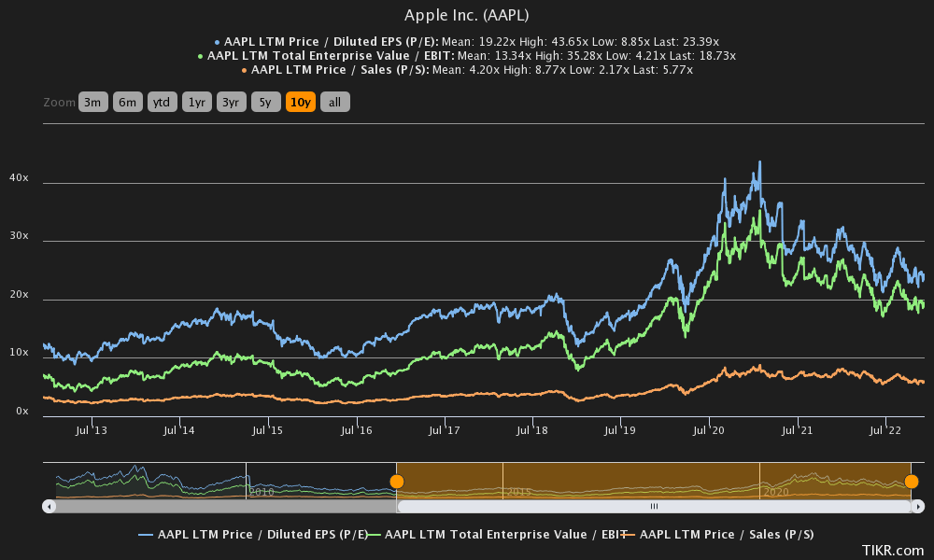
Task: Switch zoom to ytd
Action: tap(162, 103)
